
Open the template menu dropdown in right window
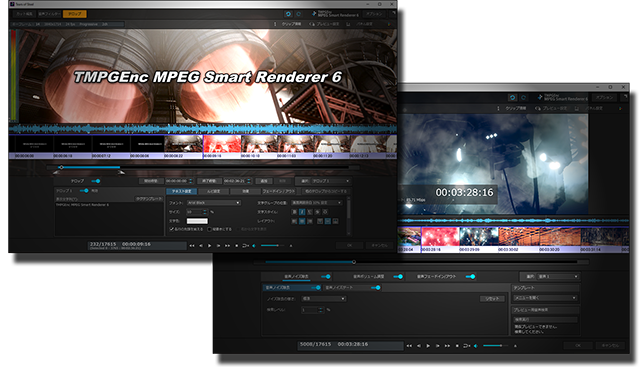point(545,298)
